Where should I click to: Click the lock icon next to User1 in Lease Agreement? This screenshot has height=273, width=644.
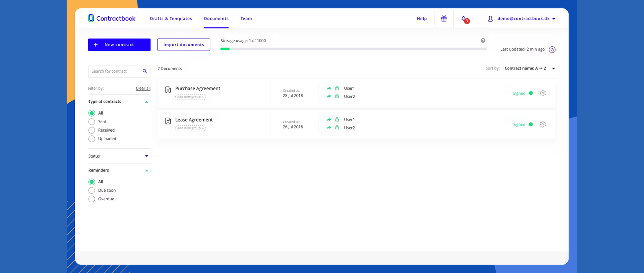337,119
